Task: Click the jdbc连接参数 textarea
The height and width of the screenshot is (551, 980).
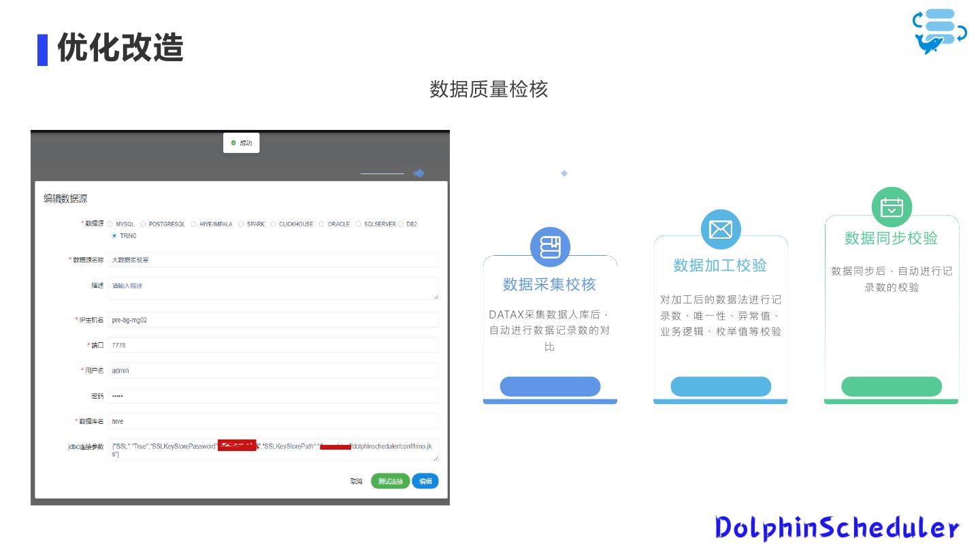Action: pos(273,450)
